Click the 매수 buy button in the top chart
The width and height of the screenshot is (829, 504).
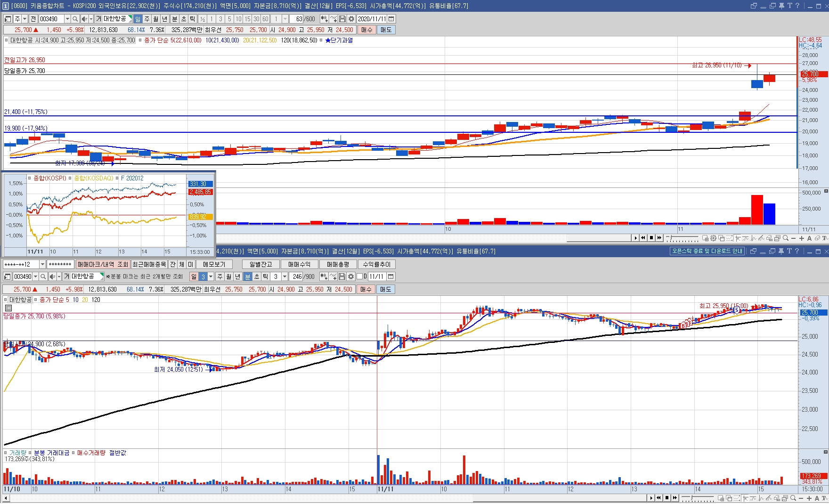(367, 30)
